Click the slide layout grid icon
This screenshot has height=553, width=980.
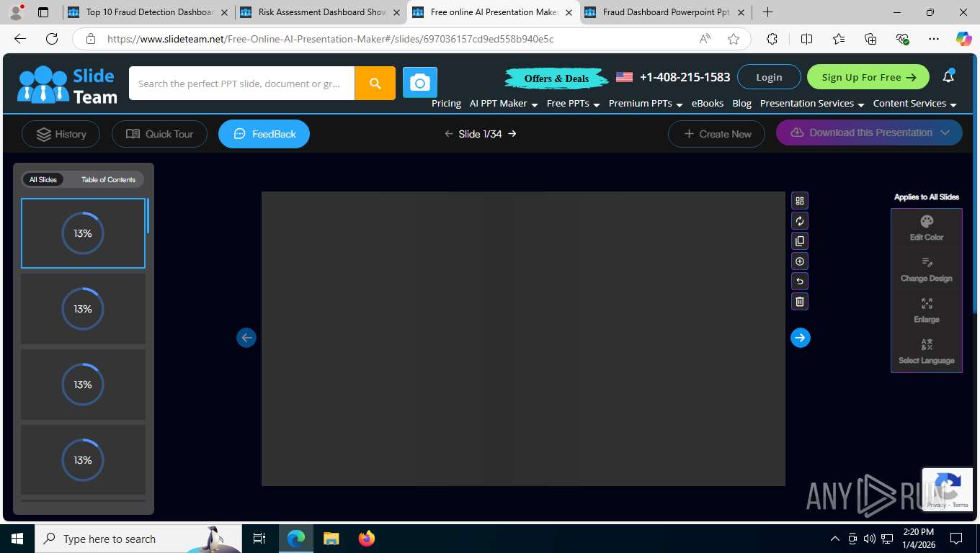tap(800, 201)
